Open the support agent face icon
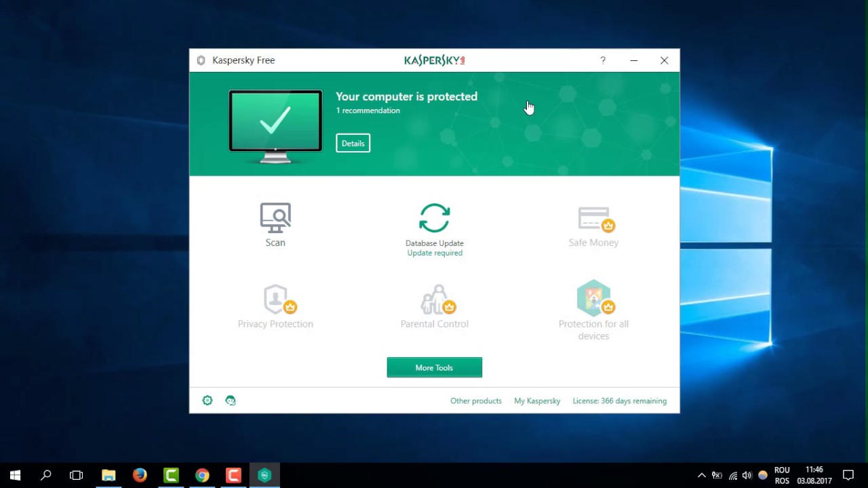 (231, 401)
